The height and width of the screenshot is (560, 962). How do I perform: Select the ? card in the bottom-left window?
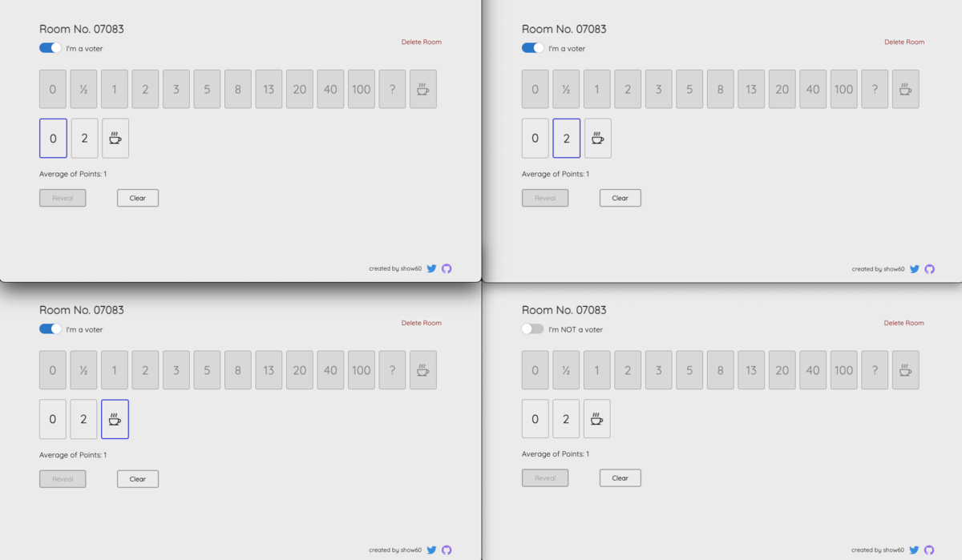392,370
